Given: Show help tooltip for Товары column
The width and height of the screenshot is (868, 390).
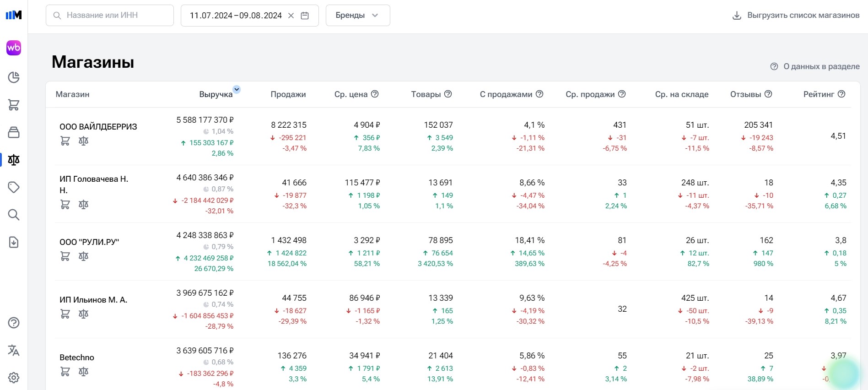Looking at the screenshot, I should (x=448, y=94).
